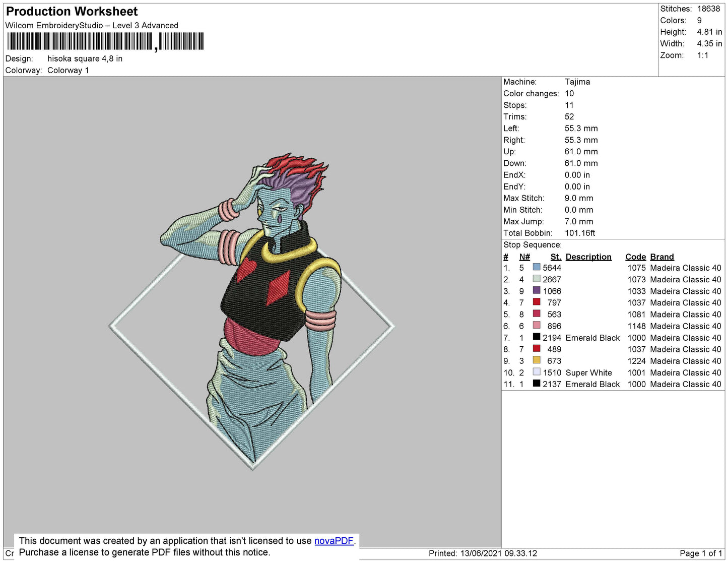Screen dimensions: 728x563
Task: Click the barcode in the header
Action: (106, 41)
